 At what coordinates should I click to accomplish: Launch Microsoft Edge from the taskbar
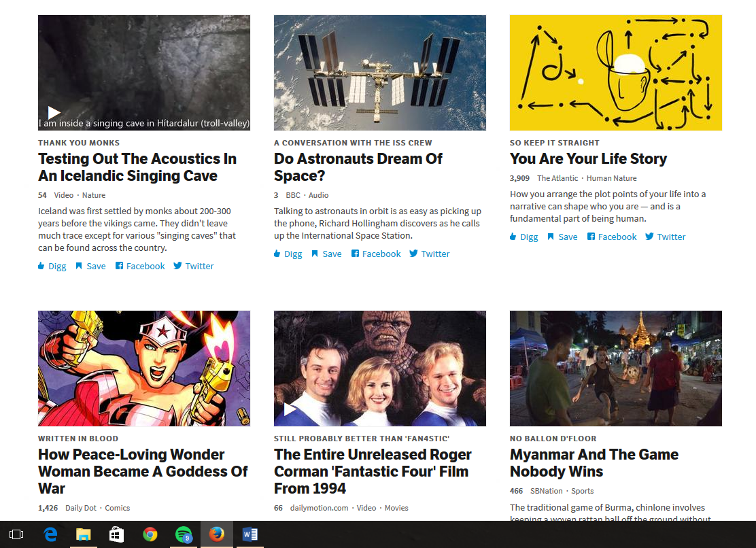click(x=50, y=534)
